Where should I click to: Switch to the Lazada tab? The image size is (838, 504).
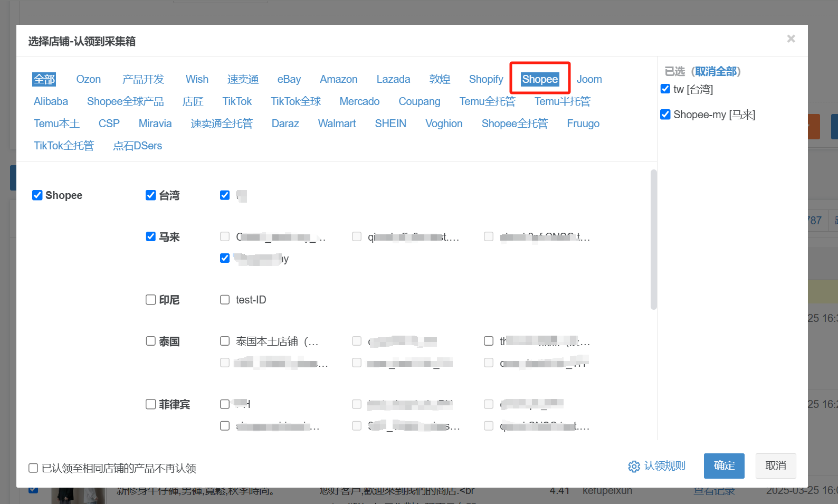click(x=393, y=79)
